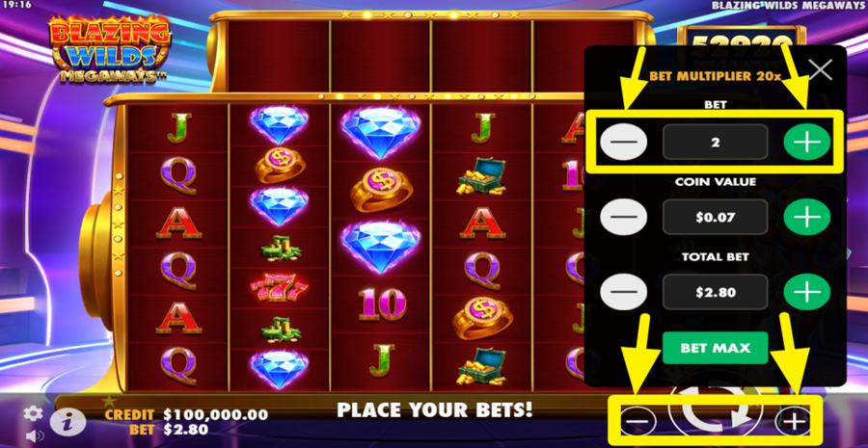
Task: Click plus icon beside spin button
Action: pos(795,422)
